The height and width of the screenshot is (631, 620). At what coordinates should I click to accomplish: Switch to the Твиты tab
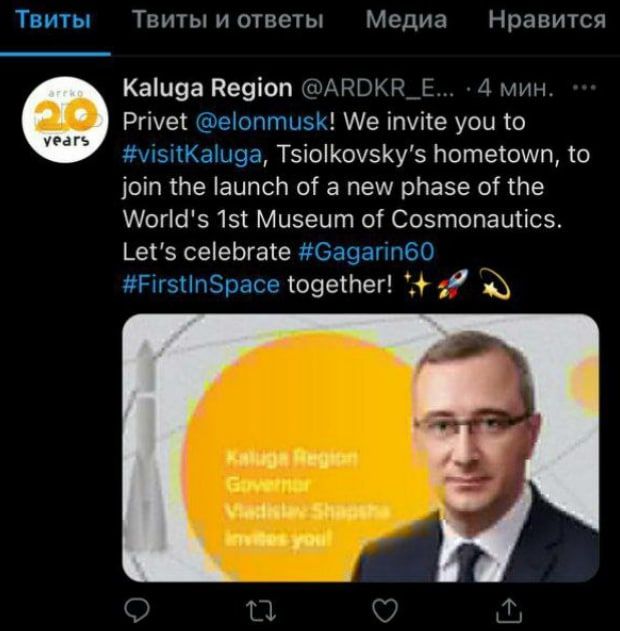click(x=53, y=19)
